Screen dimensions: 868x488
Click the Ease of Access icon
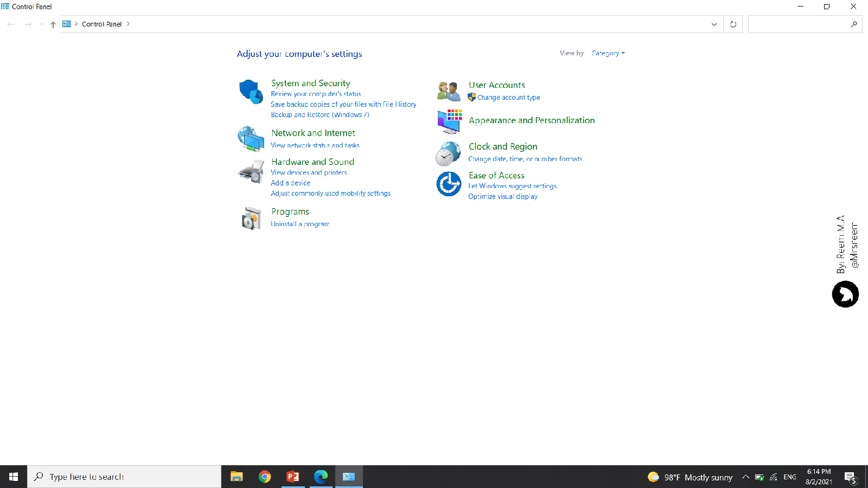449,184
